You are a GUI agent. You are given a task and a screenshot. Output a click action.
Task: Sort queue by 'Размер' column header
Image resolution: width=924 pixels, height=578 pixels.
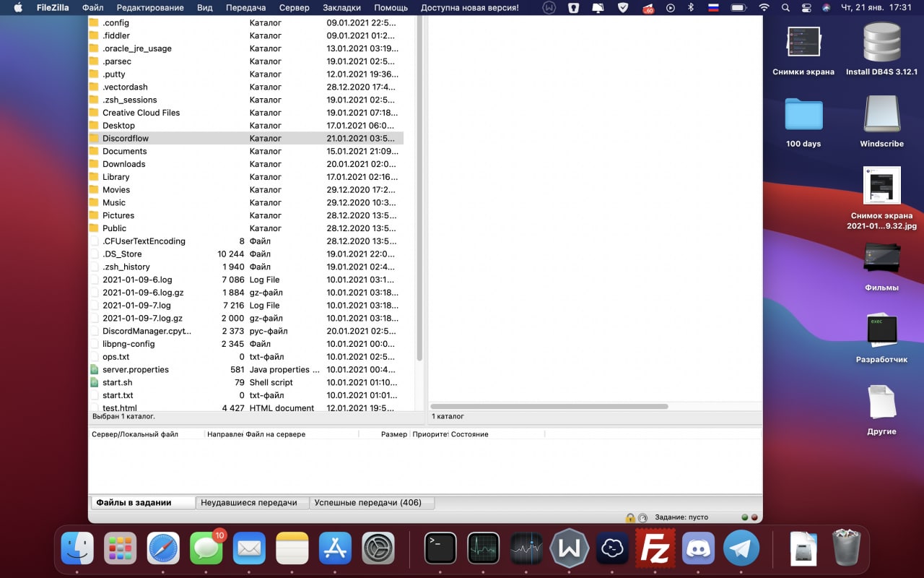tap(385, 434)
